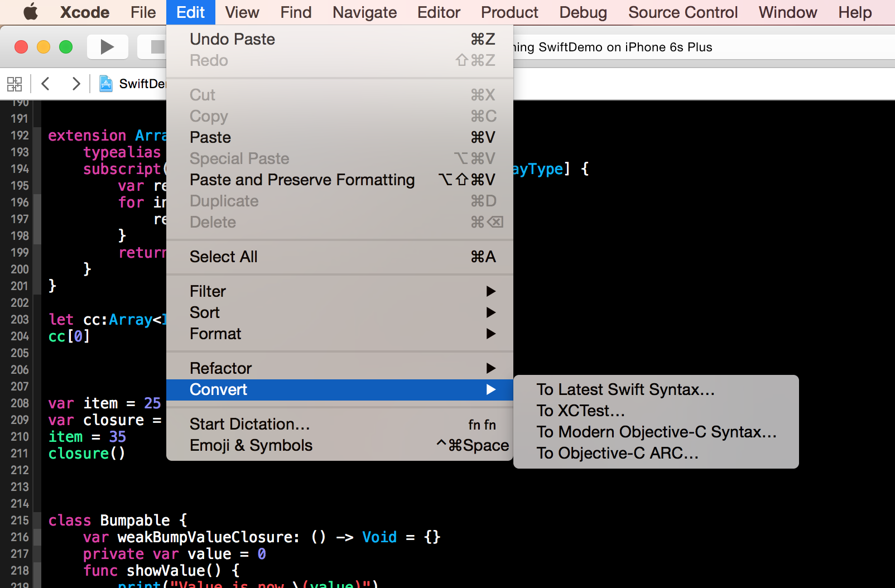Open the Source Control menu
The image size is (895, 588).
[x=683, y=12]
